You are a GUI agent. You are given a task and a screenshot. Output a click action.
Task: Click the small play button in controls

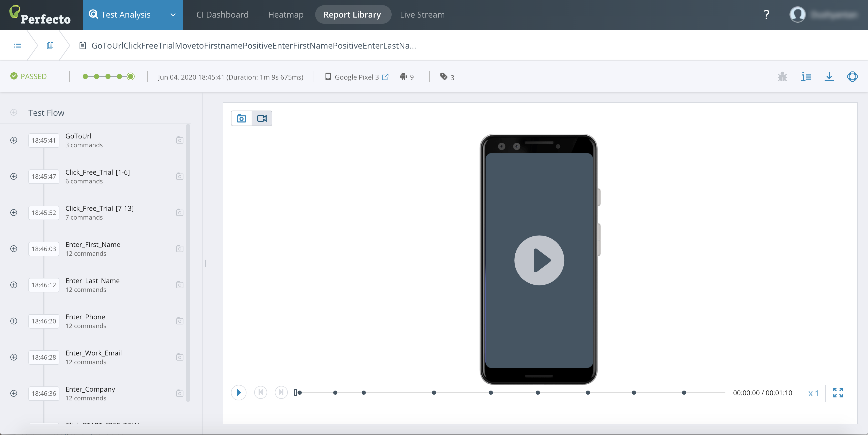coord(238,393)
